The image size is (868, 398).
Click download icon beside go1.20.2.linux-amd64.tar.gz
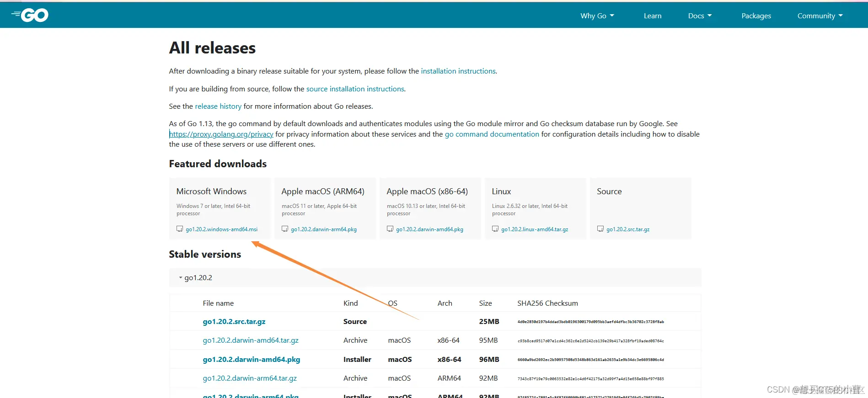[x=495, y=229]
